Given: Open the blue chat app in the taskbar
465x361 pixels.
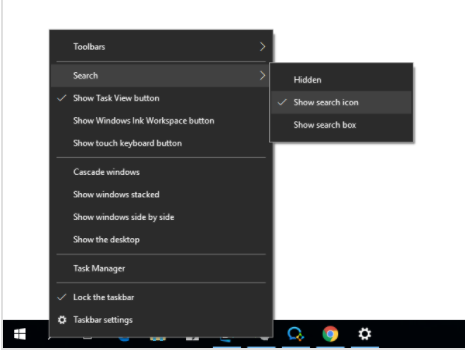Looking at the screenshot, I should click(x=295, y=334).
